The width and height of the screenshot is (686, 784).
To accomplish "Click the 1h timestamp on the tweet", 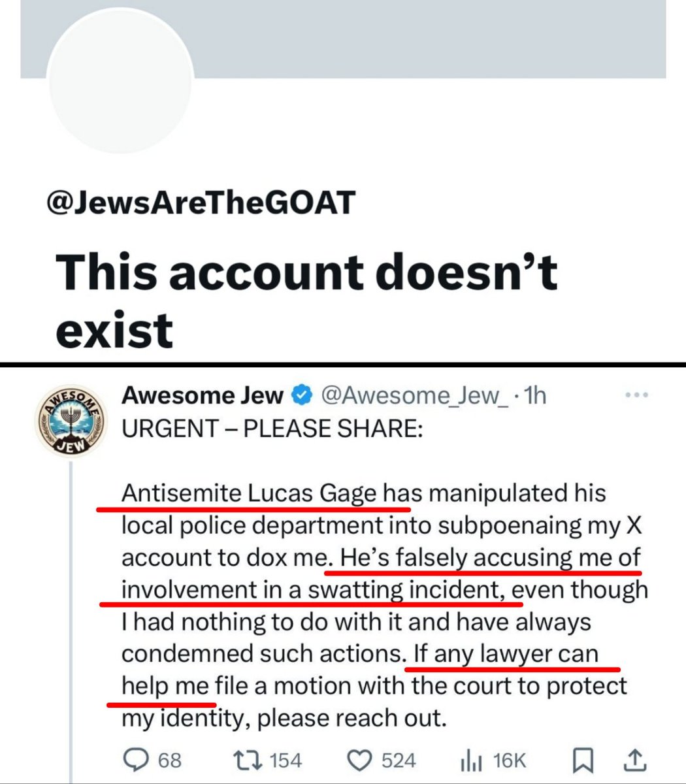I will coord(536,395).
